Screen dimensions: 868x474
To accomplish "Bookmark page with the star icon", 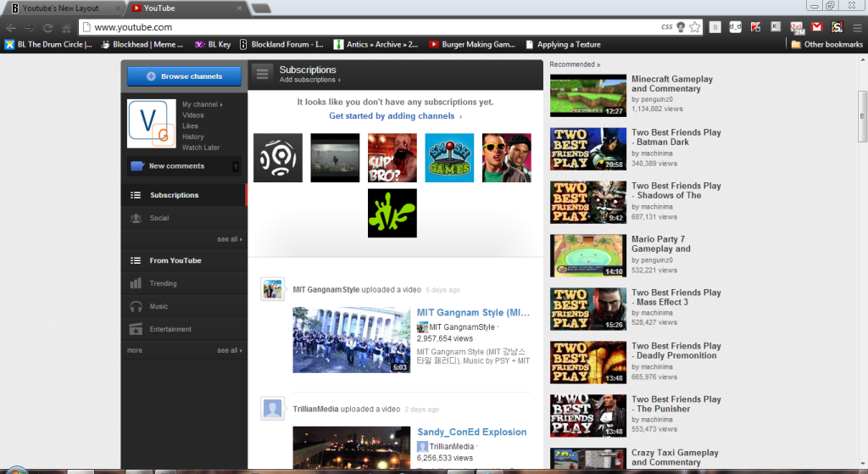I will pos(695,27).
